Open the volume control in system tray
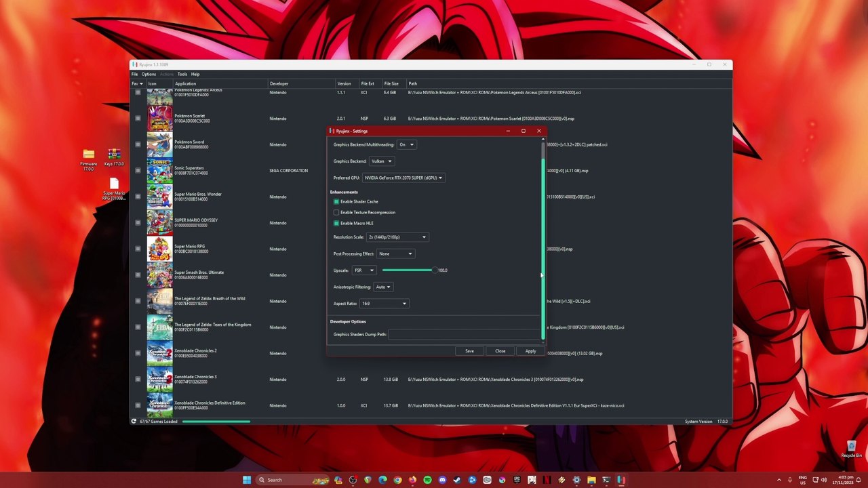This screenshot has height=488, width=868. (824, 480)
